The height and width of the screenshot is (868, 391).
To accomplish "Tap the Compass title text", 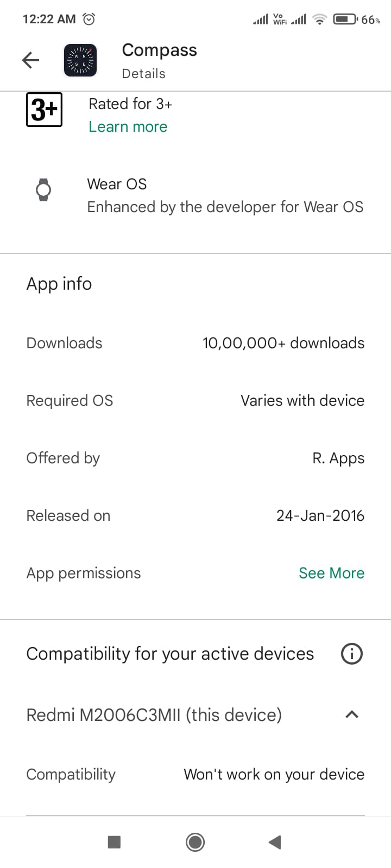I will [x=159, y=50].
